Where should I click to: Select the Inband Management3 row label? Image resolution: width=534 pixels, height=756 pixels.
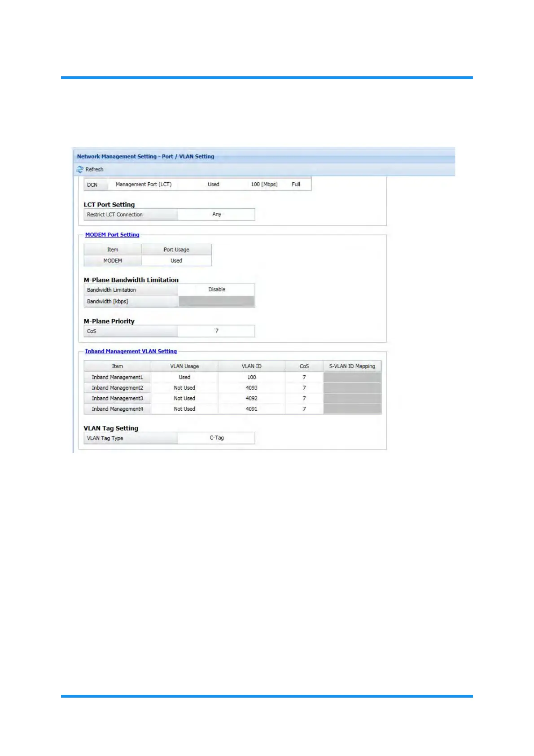[118, 398]
